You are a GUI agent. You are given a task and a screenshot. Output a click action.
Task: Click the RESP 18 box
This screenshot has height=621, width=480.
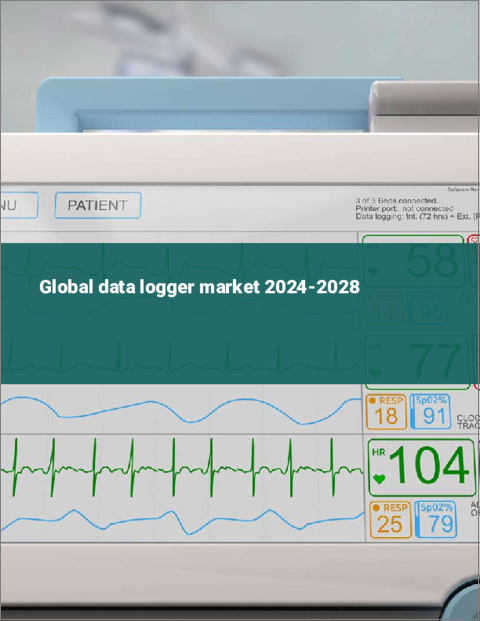pos(386,412)
